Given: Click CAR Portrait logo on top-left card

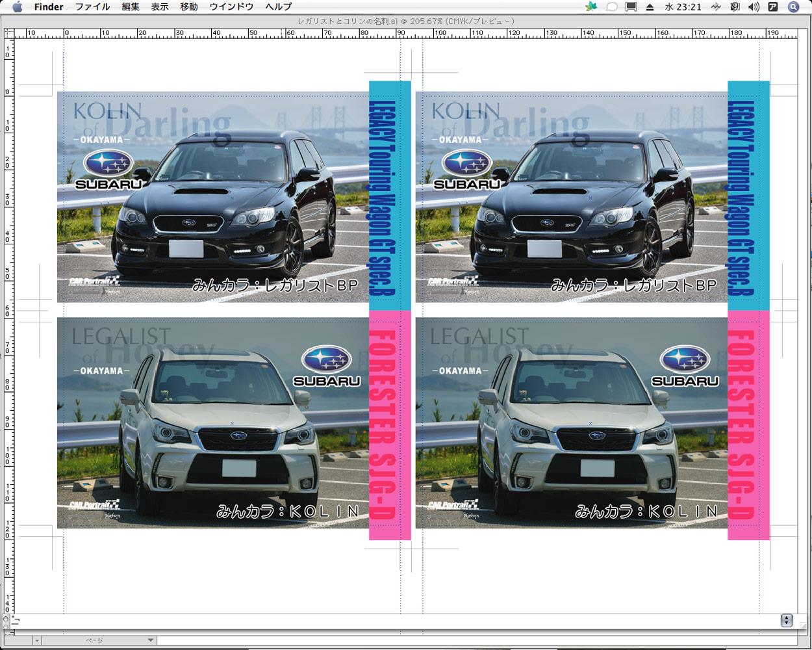Looking at the screenshot, I should (95, 281).
